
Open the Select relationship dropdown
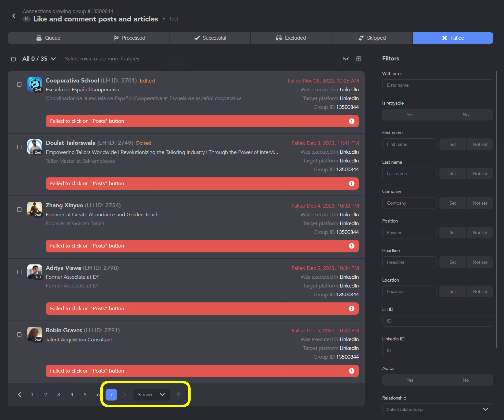[437, 409]
